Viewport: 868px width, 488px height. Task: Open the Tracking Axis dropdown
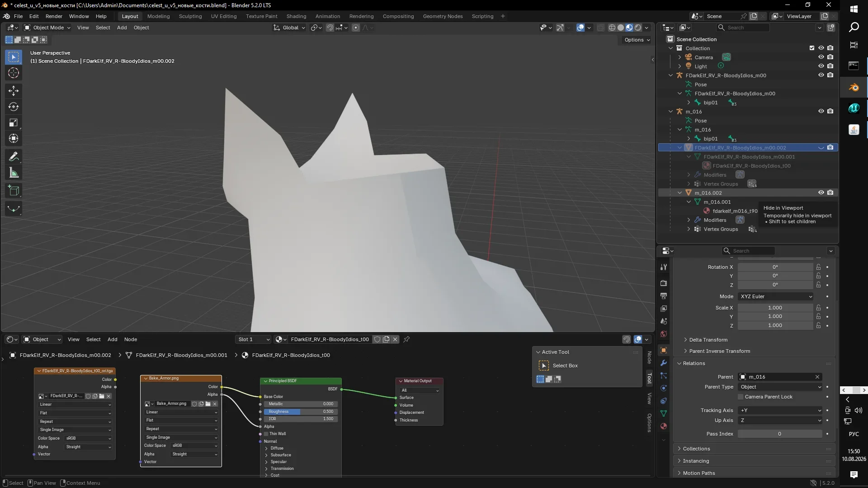[780, 410]
